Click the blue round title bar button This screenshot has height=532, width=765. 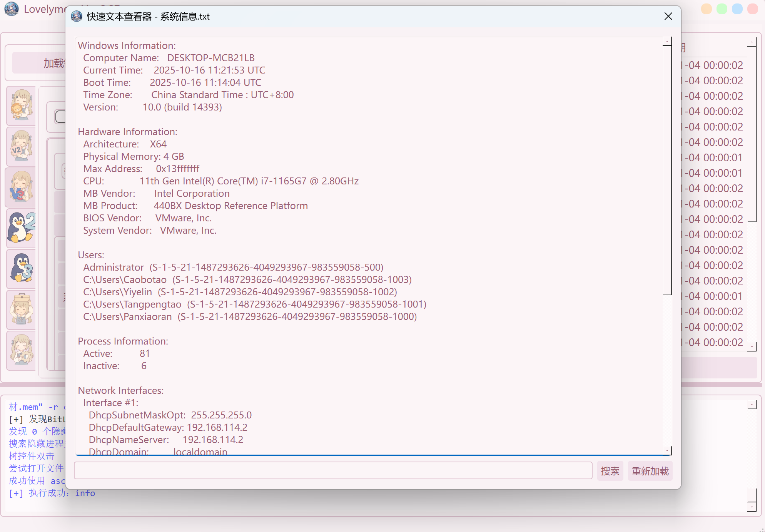(x=737, y=9)
